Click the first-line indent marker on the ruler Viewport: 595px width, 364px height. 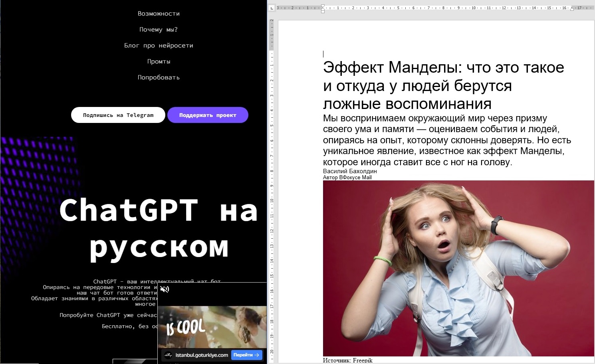(323, 6)
